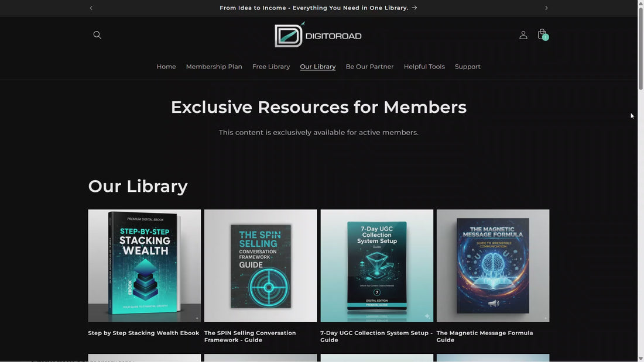Click Step by Step Stacking Wealth Ebook title
The width and height of the screenshot is (644, 362).
pos(143,333)
